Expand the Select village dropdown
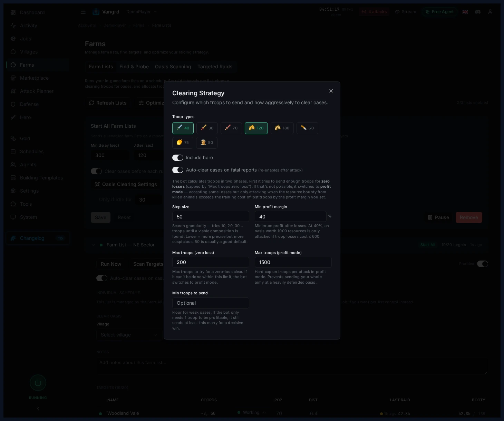 click(128, 335)
